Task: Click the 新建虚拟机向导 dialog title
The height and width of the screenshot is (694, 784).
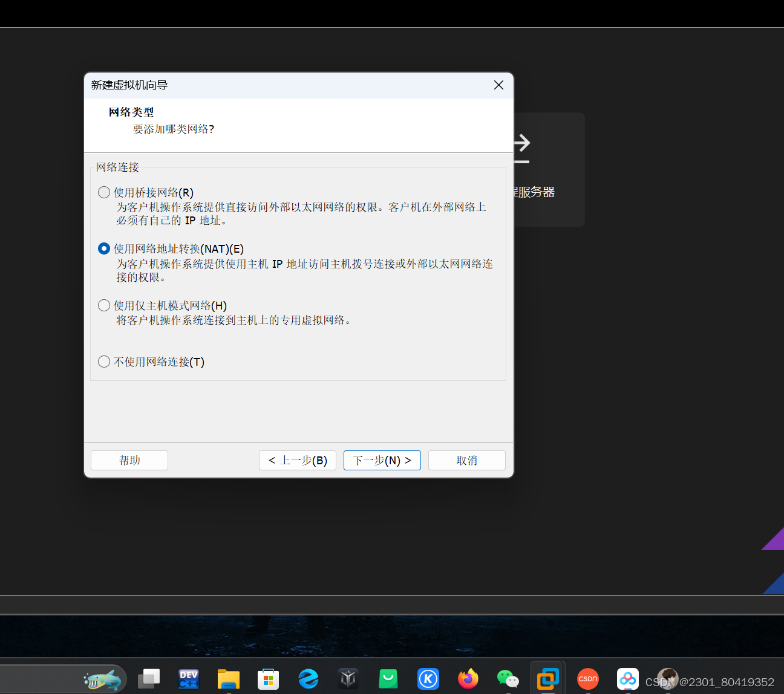Action: (129, 85)
